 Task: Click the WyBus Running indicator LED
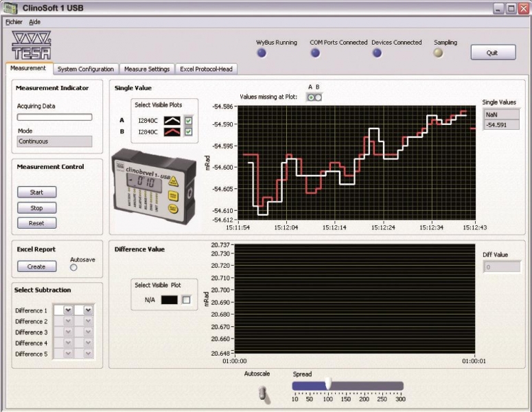[x=262, y=53]
